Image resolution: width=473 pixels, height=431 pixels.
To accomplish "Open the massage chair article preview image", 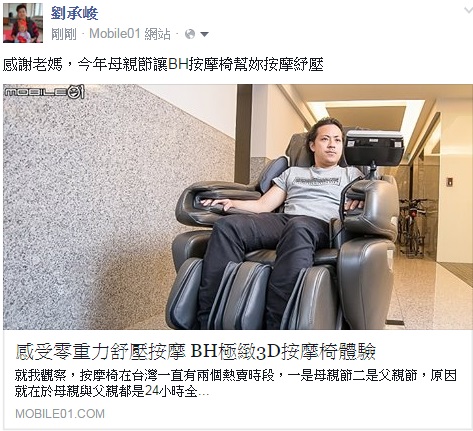I will 238,207.
